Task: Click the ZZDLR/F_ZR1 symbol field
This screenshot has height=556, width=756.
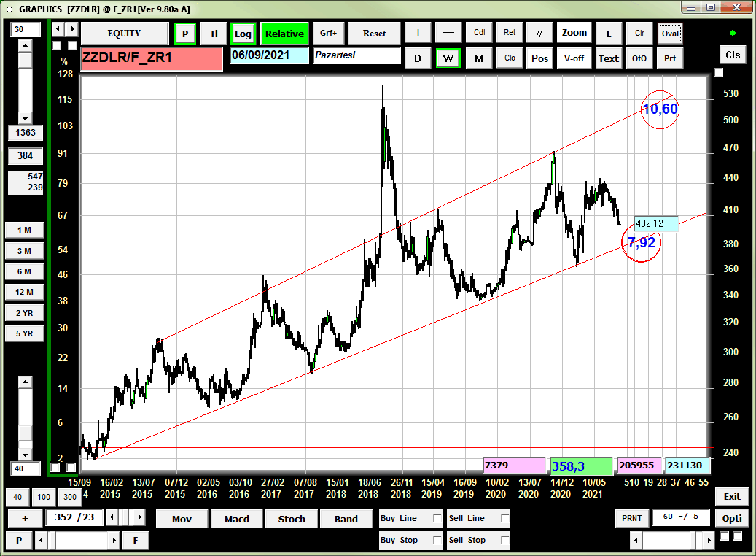Action: point(152,59)
